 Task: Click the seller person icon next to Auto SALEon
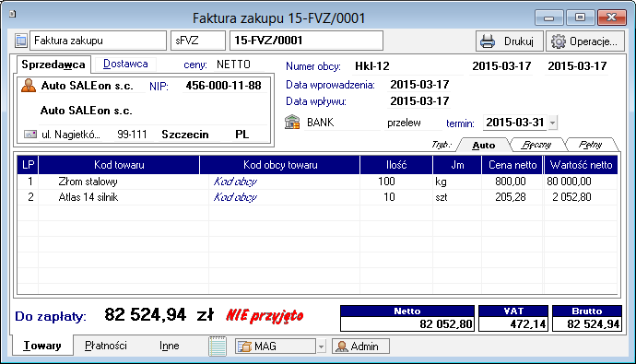[29, 86]
